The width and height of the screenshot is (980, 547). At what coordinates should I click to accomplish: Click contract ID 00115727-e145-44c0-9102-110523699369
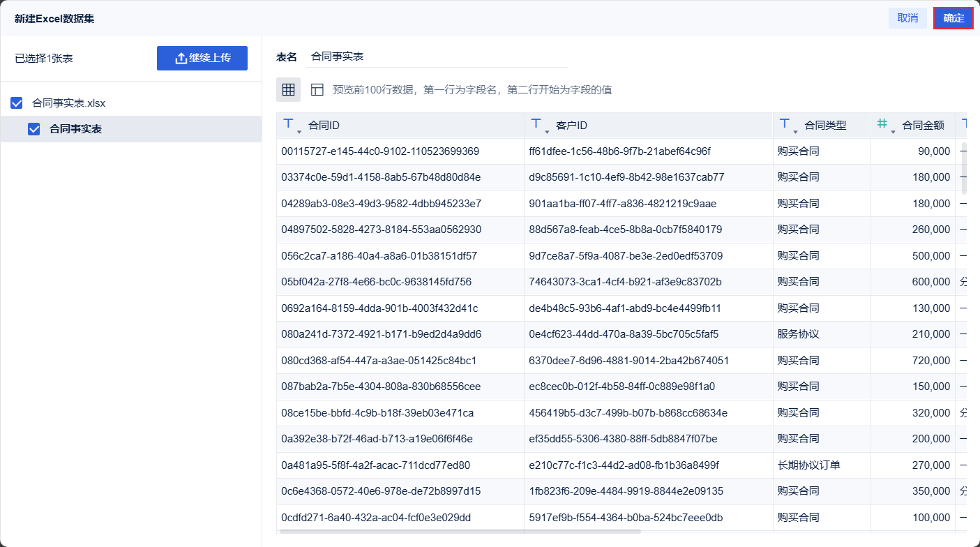coord(380,151)
